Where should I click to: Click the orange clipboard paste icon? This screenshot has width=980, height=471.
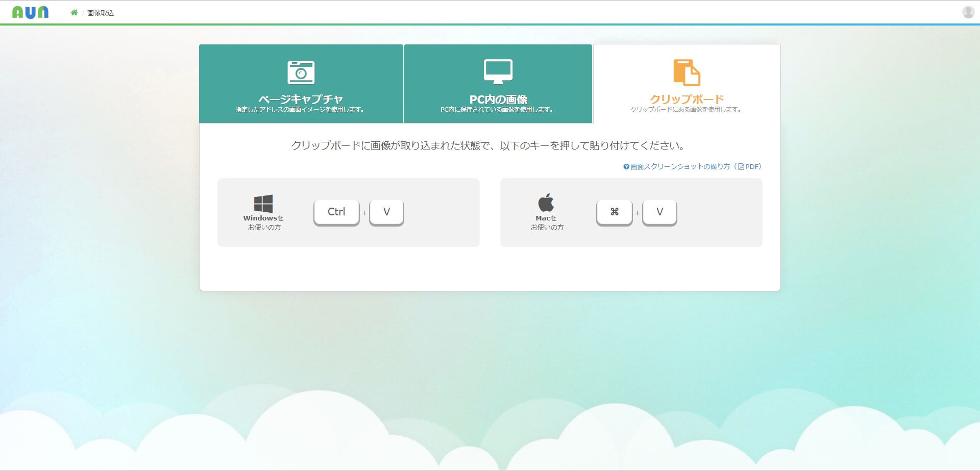coord(687,72)
